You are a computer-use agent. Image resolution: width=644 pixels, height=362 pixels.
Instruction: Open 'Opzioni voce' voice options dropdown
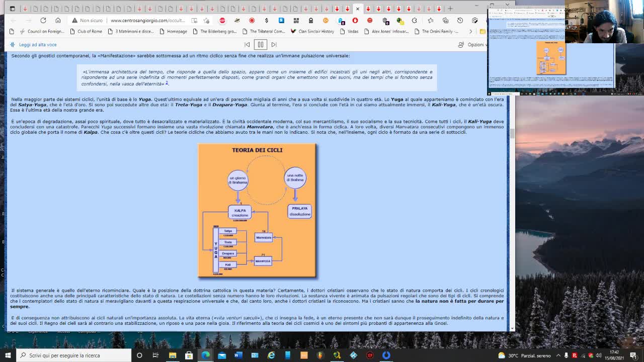472,45
